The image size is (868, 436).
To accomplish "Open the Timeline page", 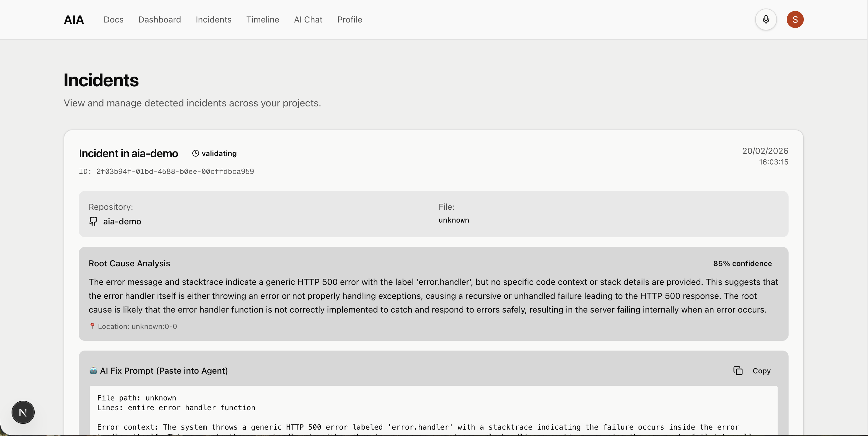I will [x=262, y=20].
